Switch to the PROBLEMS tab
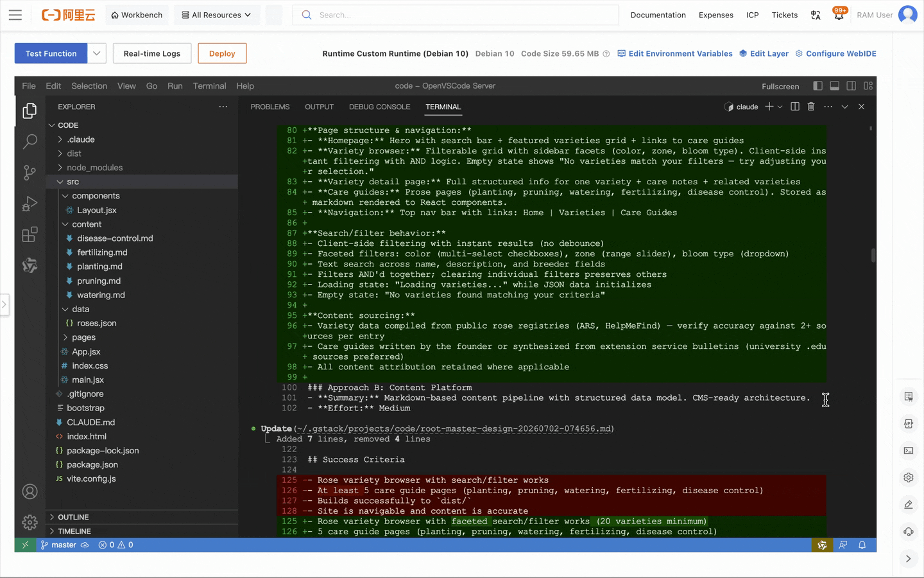Viewport: 924px width, 578px height. click(x=270, y=107)
